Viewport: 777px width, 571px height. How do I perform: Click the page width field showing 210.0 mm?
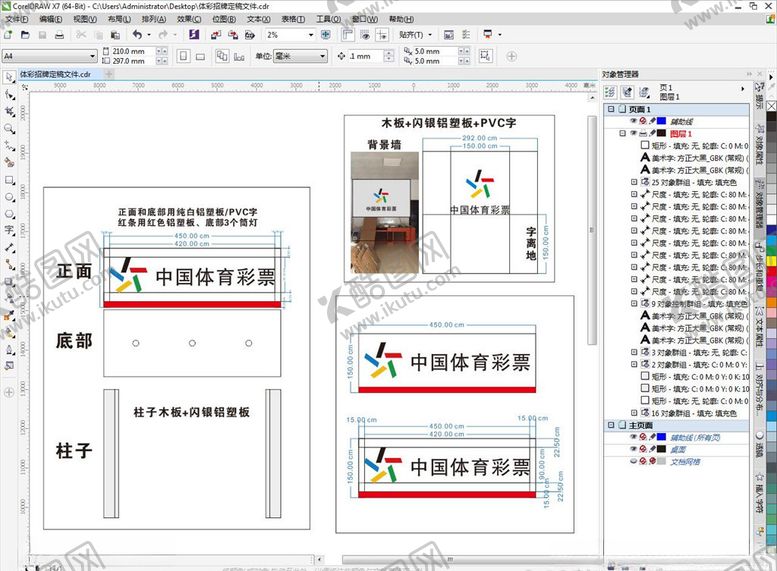coord(131,51)
